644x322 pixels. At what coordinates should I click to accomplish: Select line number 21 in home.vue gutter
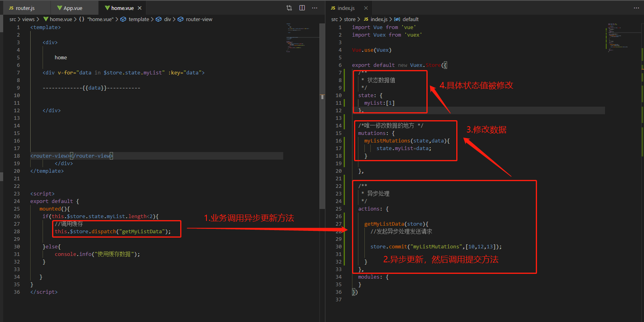pos(17,179)
